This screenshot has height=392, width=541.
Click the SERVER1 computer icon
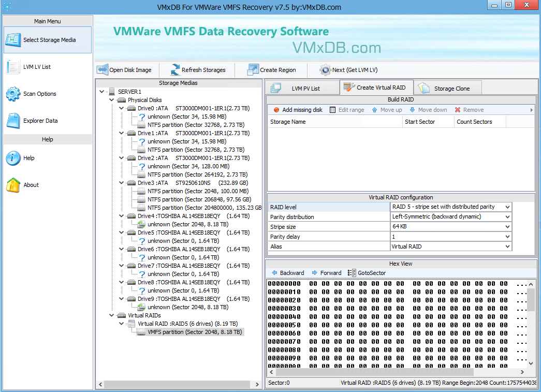pos(112,92)
